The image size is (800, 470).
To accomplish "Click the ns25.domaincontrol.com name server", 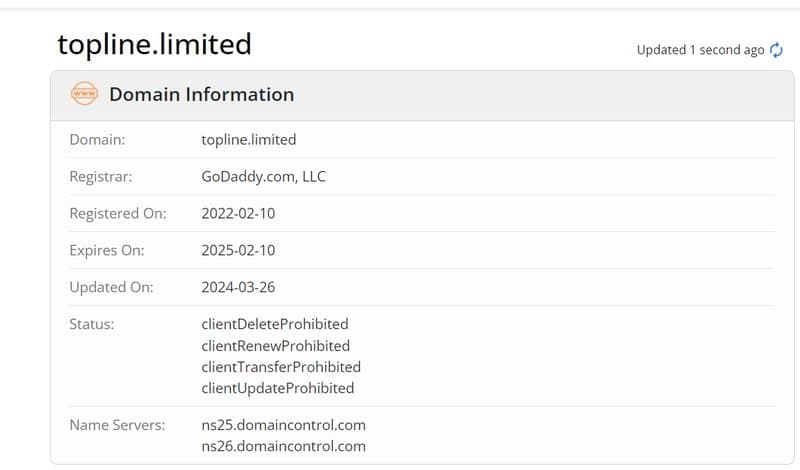I will coord(284,425).
